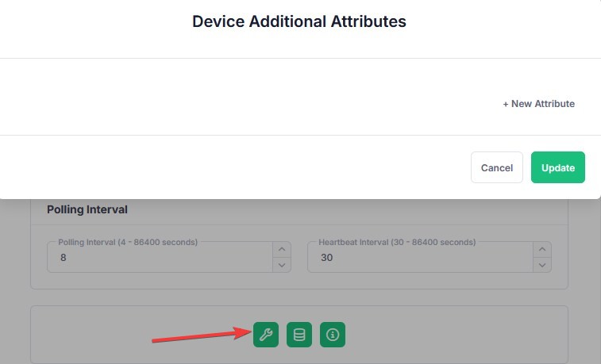The width and height of the screenshot is (601, 364).
Task: Decrease Heartbeat Interval with the down arrow
Action: click(542, 266)
